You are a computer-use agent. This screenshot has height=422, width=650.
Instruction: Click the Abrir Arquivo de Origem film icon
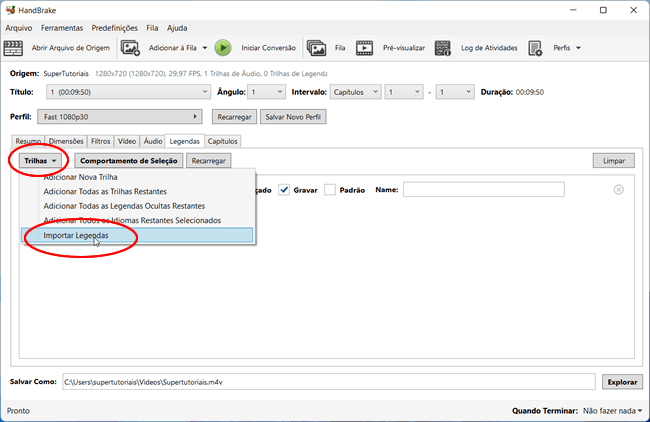(x=17, y=47)
